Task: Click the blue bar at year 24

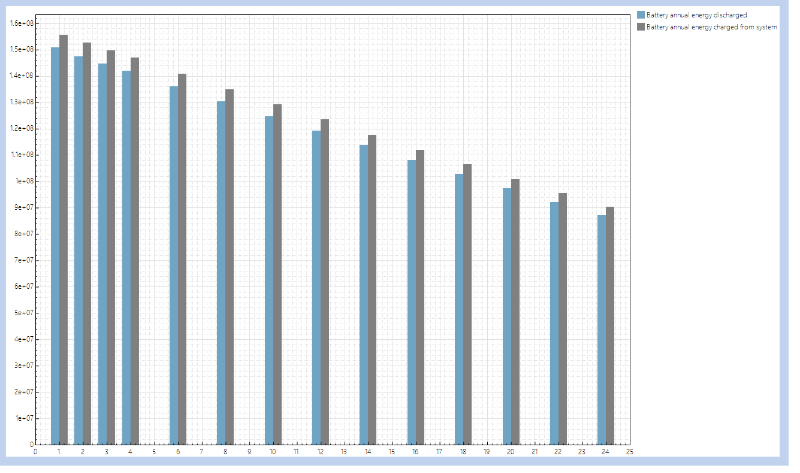Action: point(602,329)
